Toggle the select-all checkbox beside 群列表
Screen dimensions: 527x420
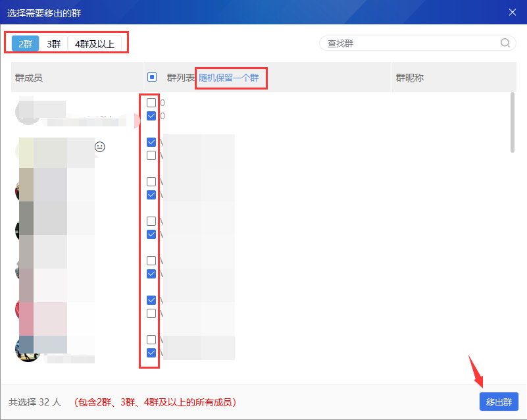[152, 77]
